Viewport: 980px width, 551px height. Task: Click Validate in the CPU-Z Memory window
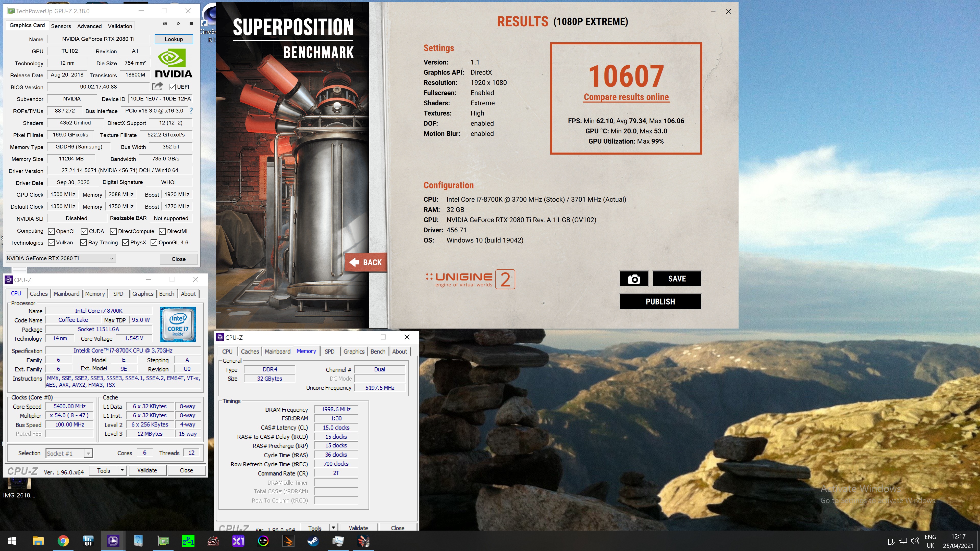tap(358, 528)
